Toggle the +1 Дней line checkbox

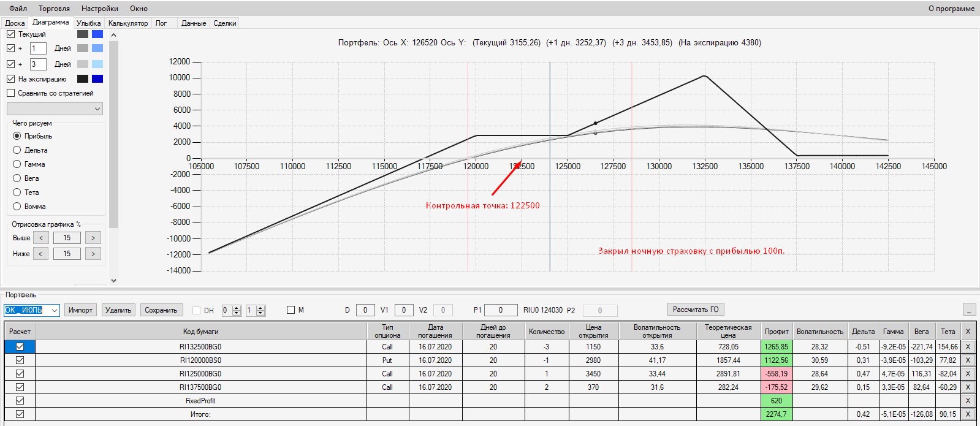10,48
